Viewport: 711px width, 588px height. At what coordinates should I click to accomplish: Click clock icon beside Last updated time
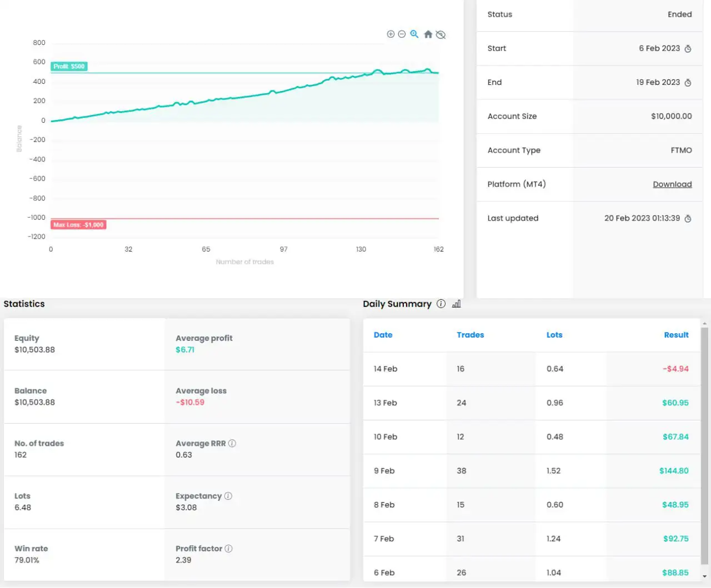[x=688, y=219]
